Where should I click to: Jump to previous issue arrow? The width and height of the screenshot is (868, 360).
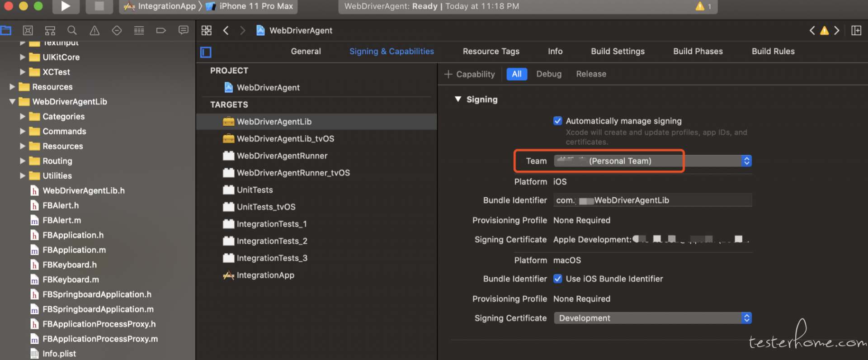(812, 30)
